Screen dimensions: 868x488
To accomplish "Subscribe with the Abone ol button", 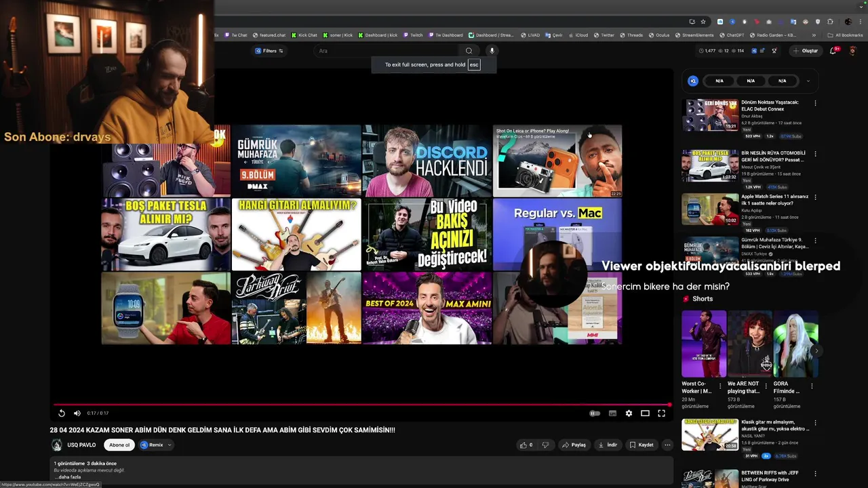I will (119, 445).
